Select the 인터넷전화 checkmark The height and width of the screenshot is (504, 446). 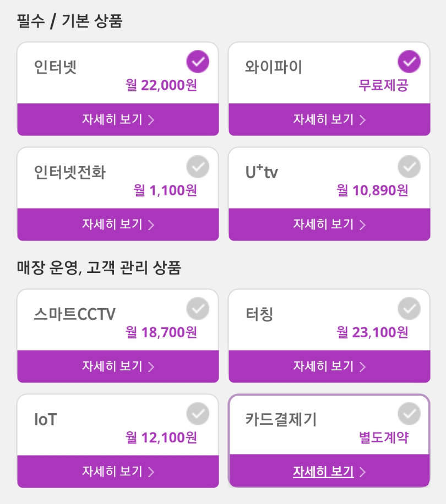point(198,167)
